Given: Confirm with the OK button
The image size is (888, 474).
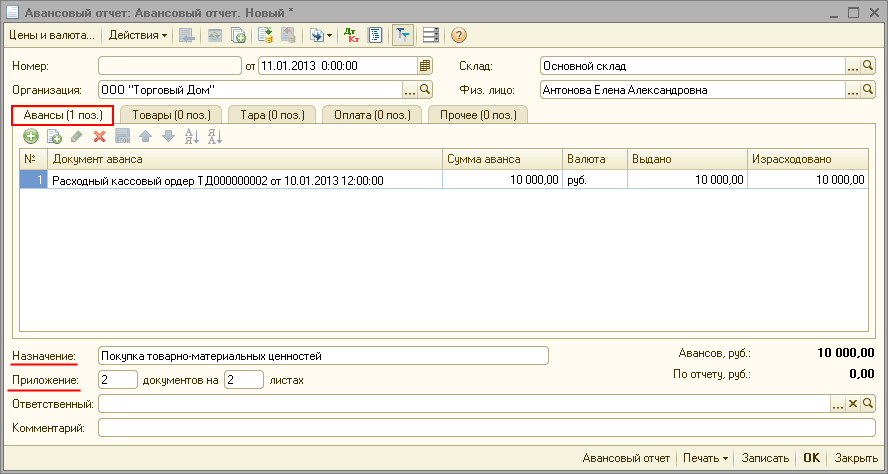Looking at the screenshot, I should (x=812, y=458).
